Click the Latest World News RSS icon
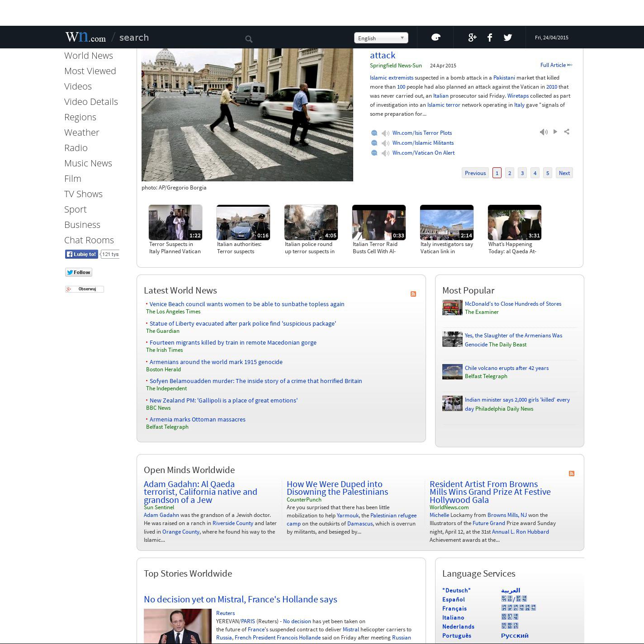The image size is (644, 644). [413, 294]
